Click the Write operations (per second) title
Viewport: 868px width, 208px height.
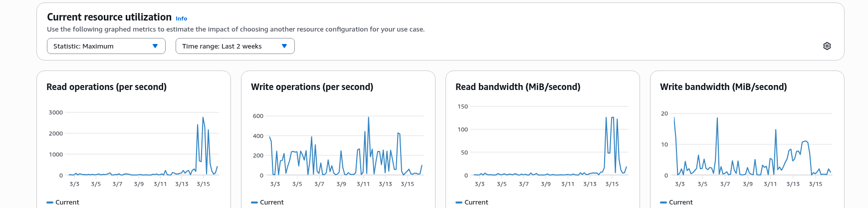[x=312, y=87]
